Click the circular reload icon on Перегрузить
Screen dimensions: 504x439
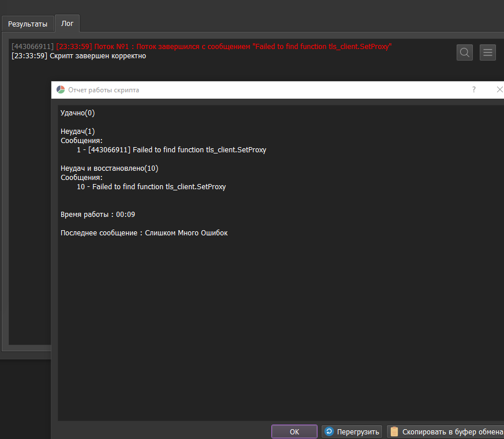329,432
